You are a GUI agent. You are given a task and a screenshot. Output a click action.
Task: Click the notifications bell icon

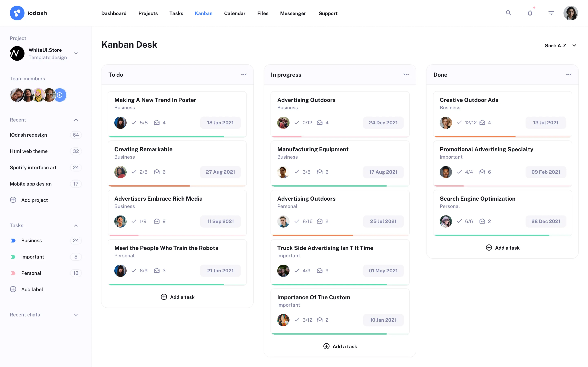(530, 13)
